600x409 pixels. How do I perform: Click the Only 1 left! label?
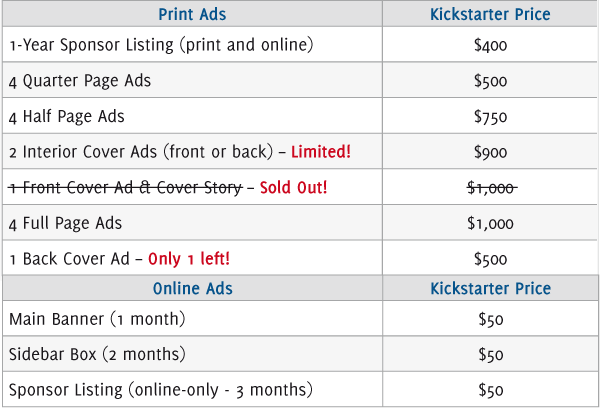pyautogui.click(x=189, y=259)
